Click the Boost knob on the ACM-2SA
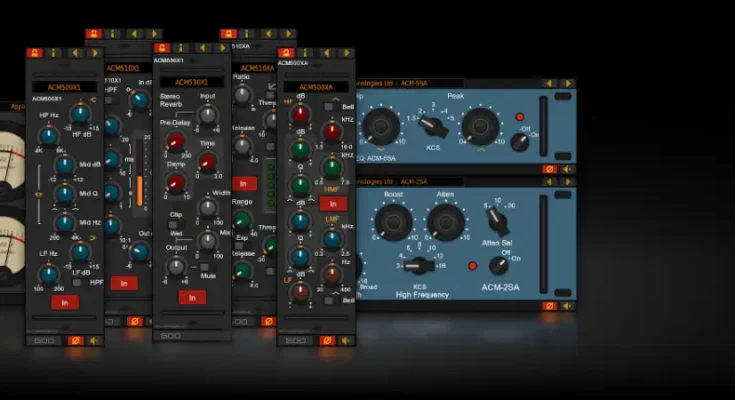This screenshot has width=735, height=400. click(x=391, y=221)
